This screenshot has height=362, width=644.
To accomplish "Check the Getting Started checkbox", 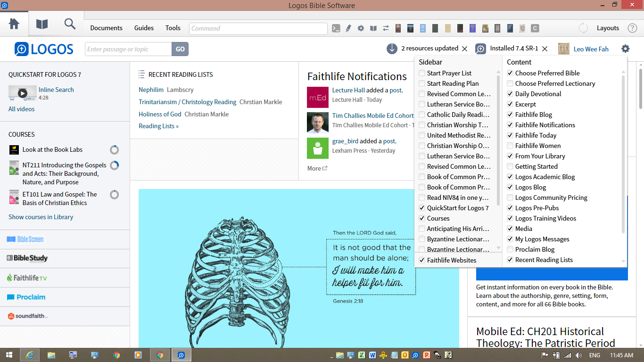I will [510, 166].
